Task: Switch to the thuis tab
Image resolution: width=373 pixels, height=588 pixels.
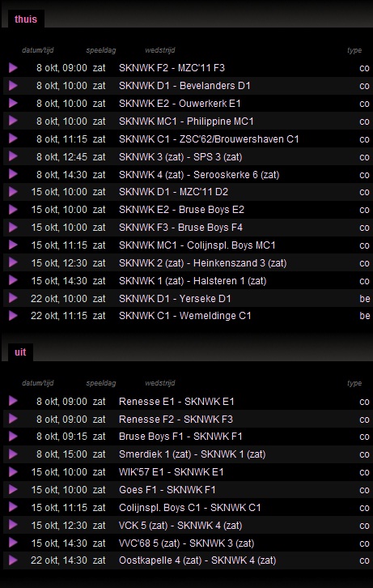Action: (x=26, y=19)
